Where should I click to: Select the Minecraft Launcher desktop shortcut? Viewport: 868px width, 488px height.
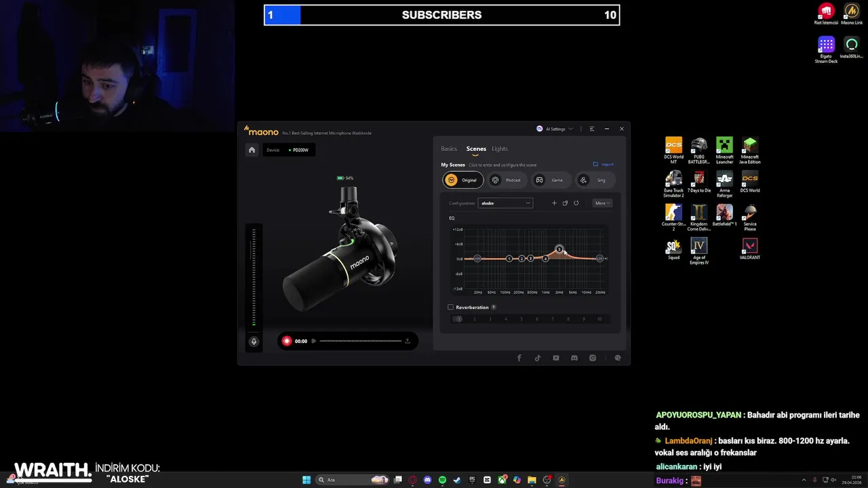coord(725,150)
